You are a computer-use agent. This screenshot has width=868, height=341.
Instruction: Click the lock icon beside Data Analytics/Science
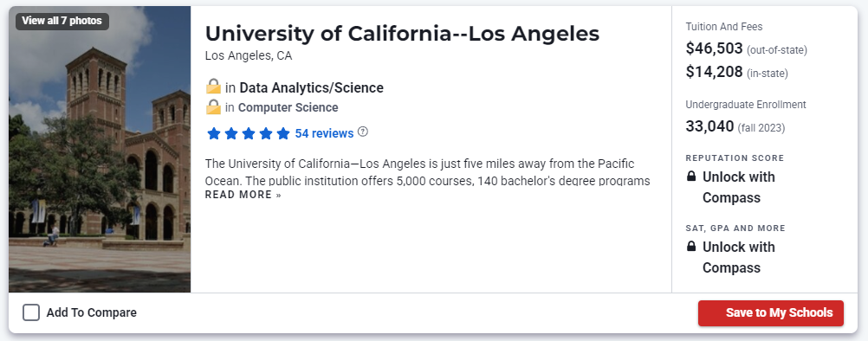click(213, 87)
